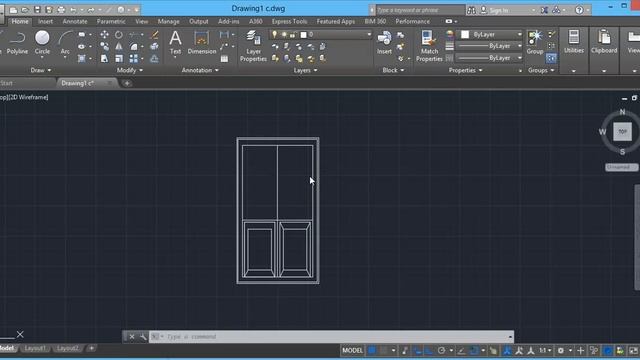
Task: Click the Plot (print) icon in quick access toolbar
Action: (x=61, y=10)
